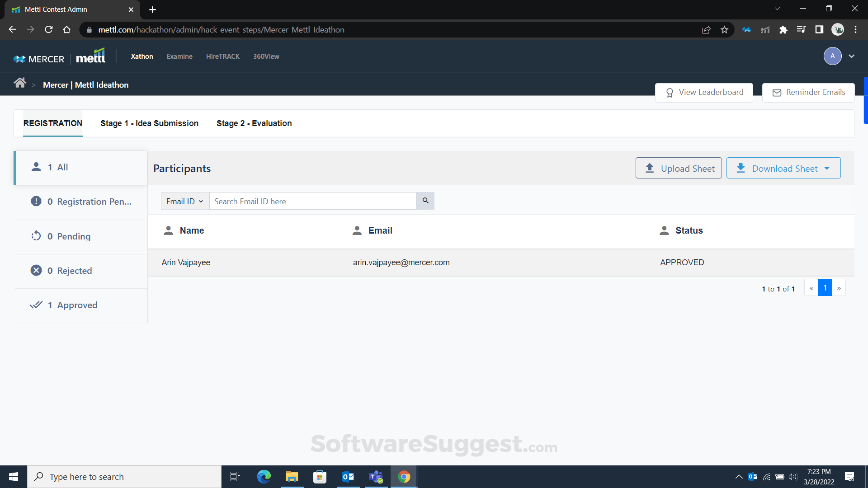Viewport: 868px width, 488px height.
Task: Click the Rejected filter cross icon
Action: click(36, 270)
